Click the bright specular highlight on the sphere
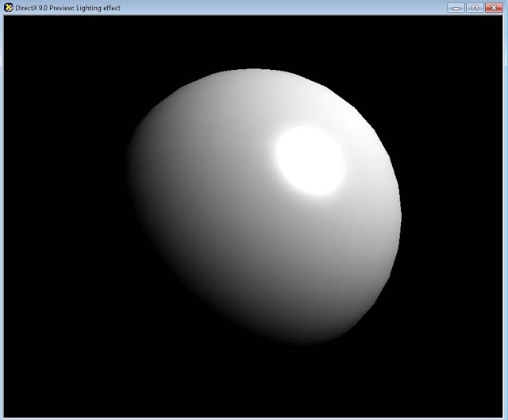This screenshot has width=508, height=420. point(310,160)
